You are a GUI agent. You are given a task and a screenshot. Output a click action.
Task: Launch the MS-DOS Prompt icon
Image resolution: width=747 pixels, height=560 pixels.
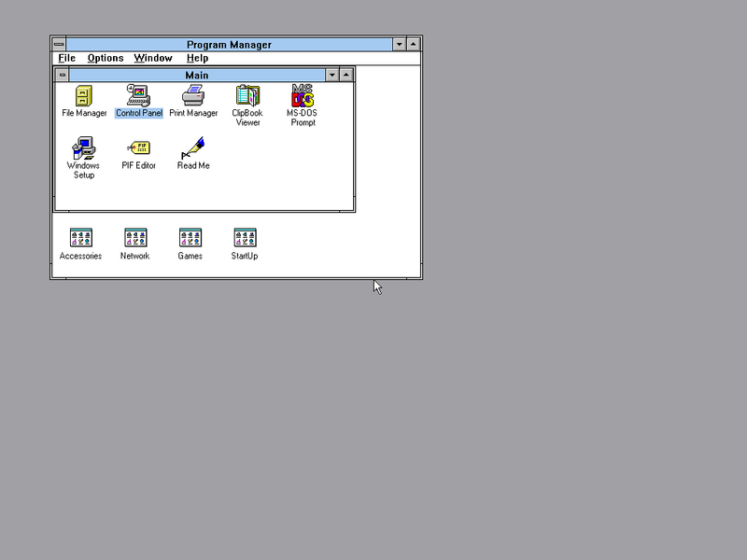pos(302,96)
